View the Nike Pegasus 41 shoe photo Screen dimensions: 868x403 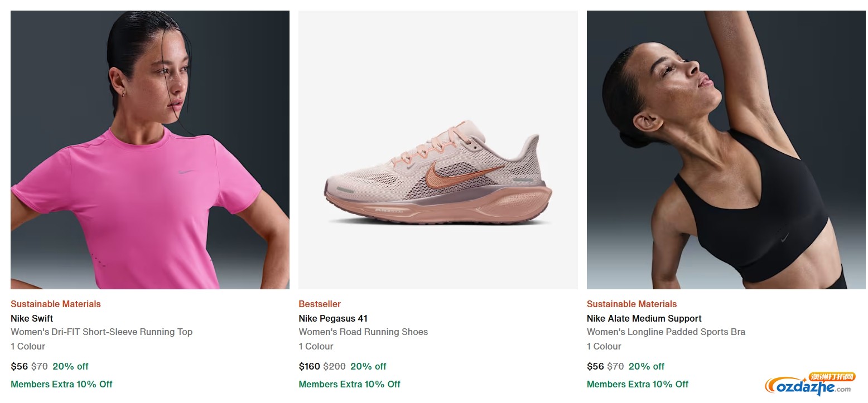coord(438,149)
